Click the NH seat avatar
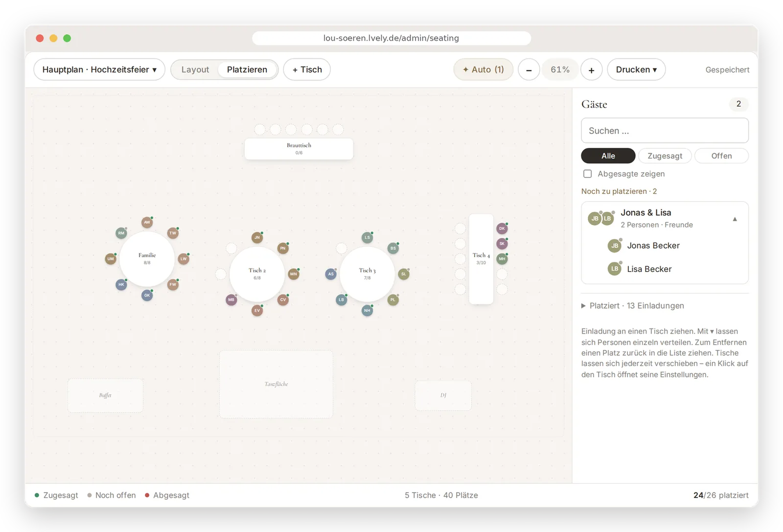The height and width of the screenshot is (532, 783). click(x=367, y=310)
